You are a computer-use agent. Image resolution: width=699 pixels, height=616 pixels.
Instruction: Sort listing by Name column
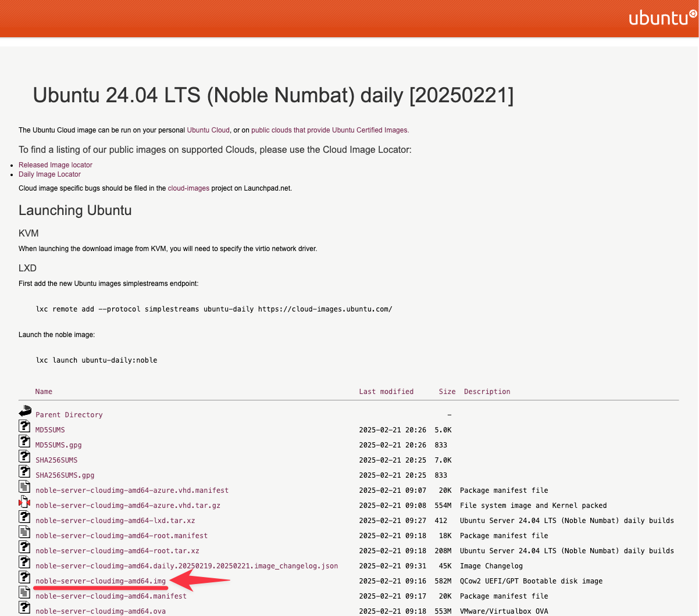tap(44, 392)
